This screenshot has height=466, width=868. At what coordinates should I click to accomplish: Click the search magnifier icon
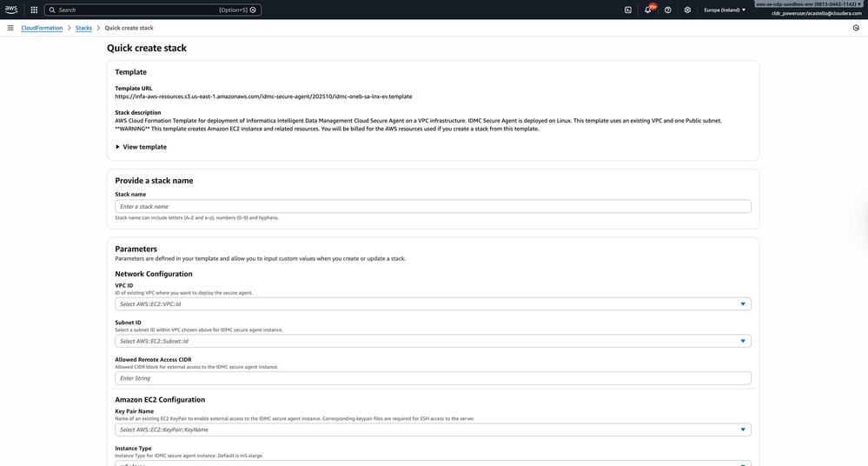click(52, 10)
